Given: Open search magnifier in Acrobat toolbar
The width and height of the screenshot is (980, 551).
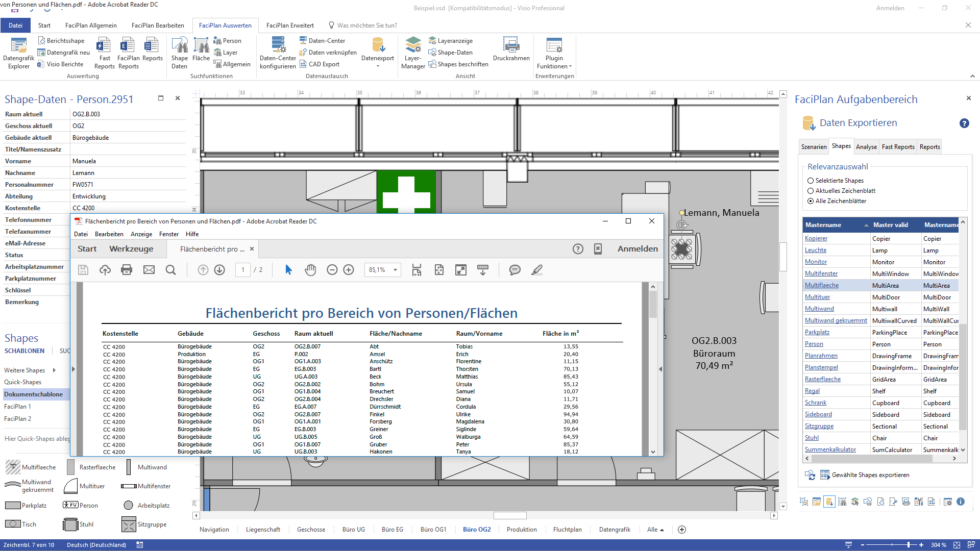Looking at the screenshot, I should (171, 270).
